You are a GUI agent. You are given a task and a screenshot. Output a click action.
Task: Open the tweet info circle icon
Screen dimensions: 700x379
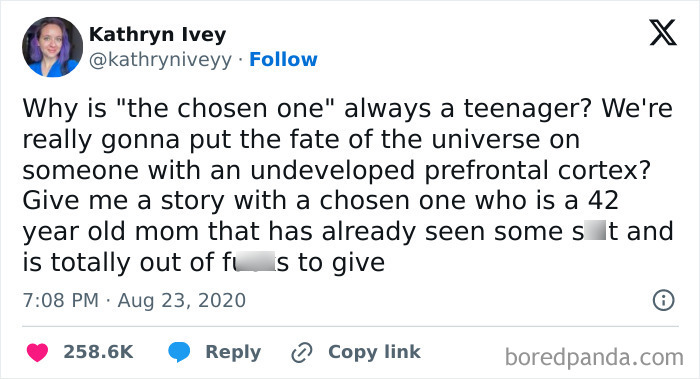coord(663,300)
